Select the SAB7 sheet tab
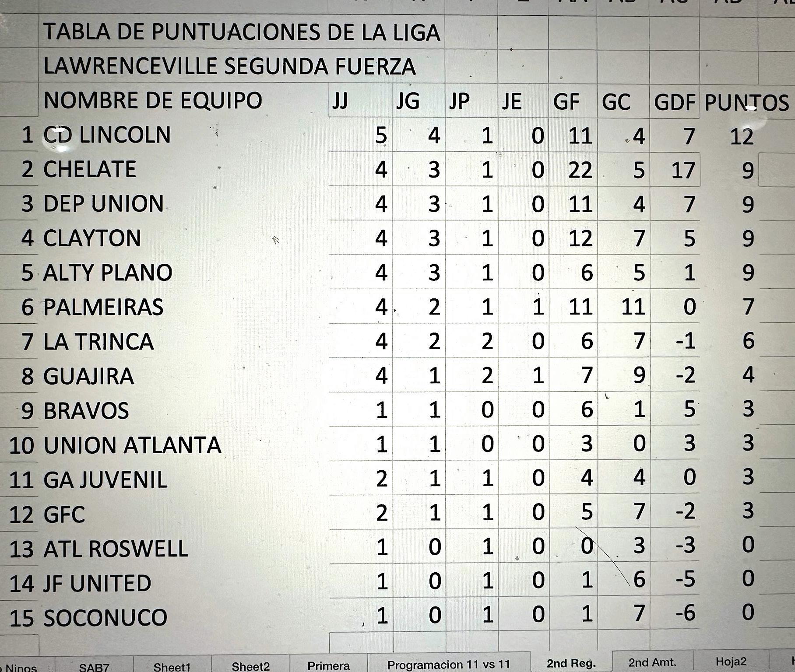795x672 pixels. 94,665
